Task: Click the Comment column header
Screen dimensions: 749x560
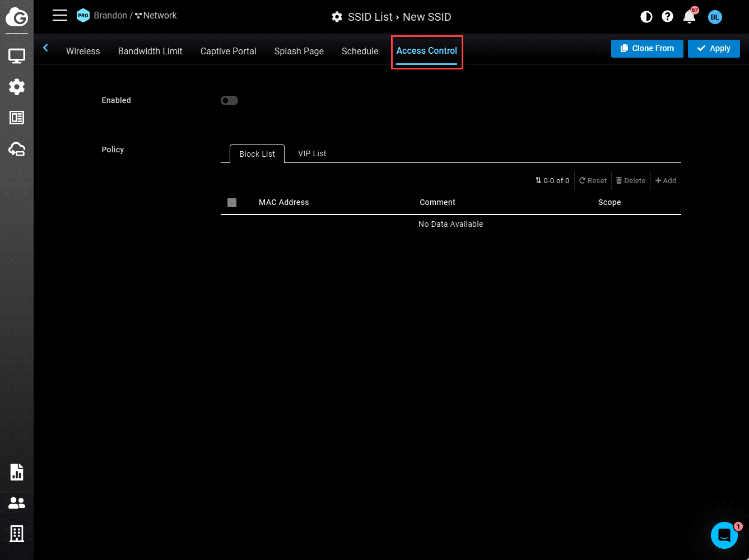Action: (438, 202)
